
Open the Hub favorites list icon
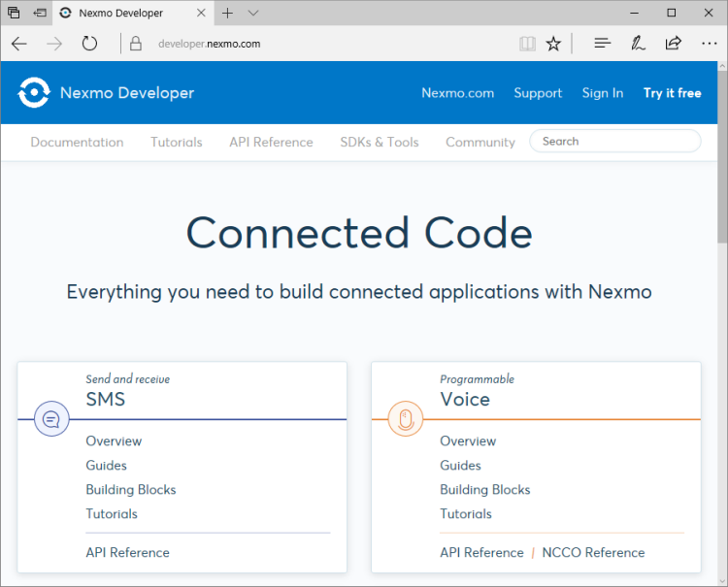(602, 43)
